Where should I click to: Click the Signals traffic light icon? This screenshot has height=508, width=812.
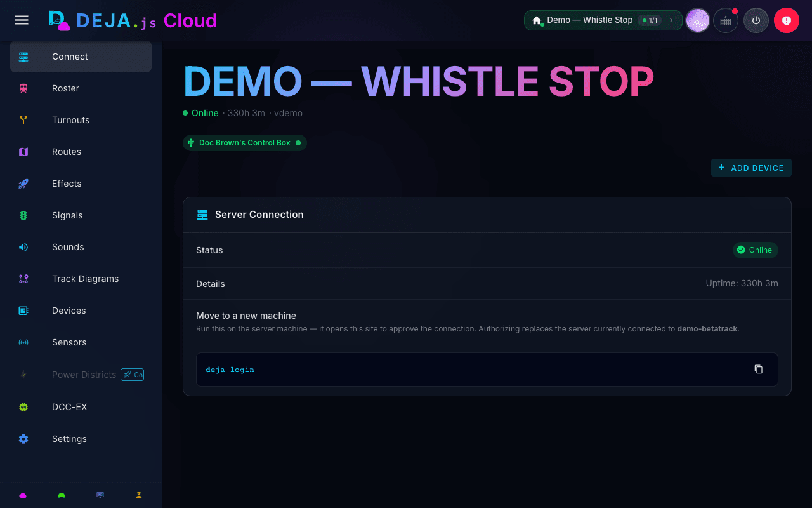(x=23, y=215)
